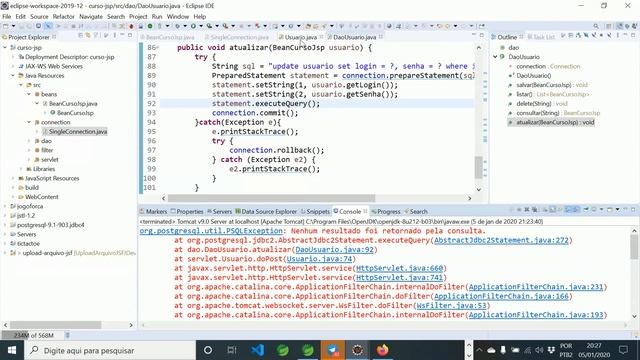
Task: Click the toggle mark occurrences highlighted toolbar icon
Action: [x=48, y=26]
